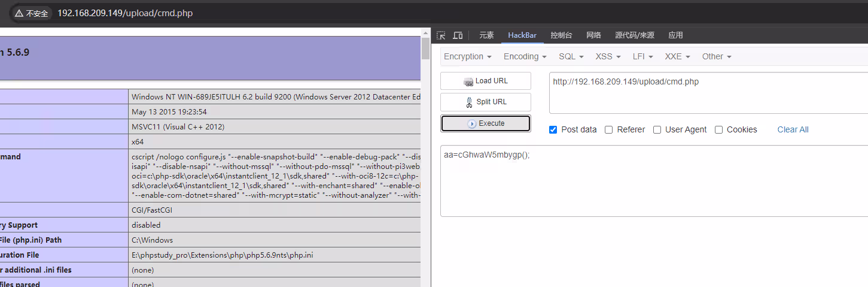
Task: Enable the Referer checkbox
Action: click(608, 129)
